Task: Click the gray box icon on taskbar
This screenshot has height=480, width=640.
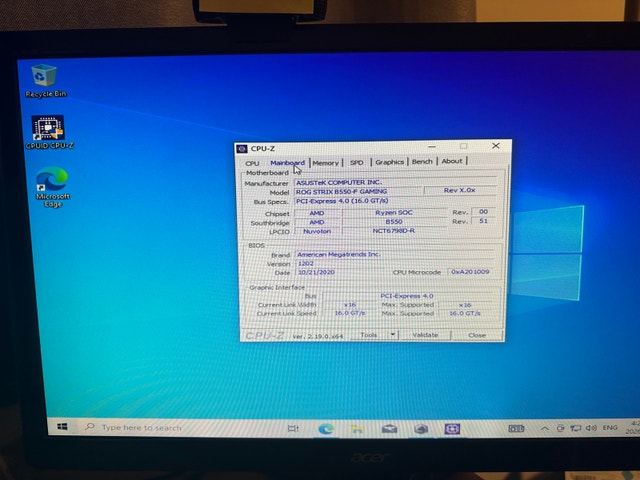Action: coord(421,429)
